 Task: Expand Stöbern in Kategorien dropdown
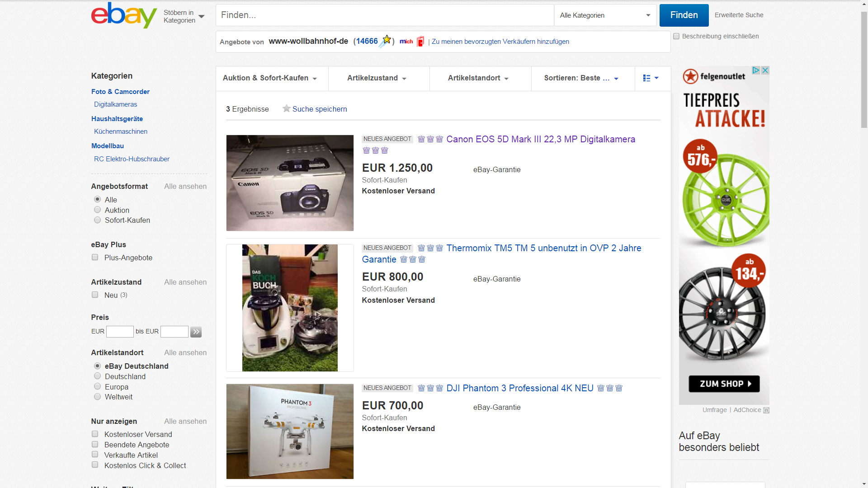(x=184, y=16)
